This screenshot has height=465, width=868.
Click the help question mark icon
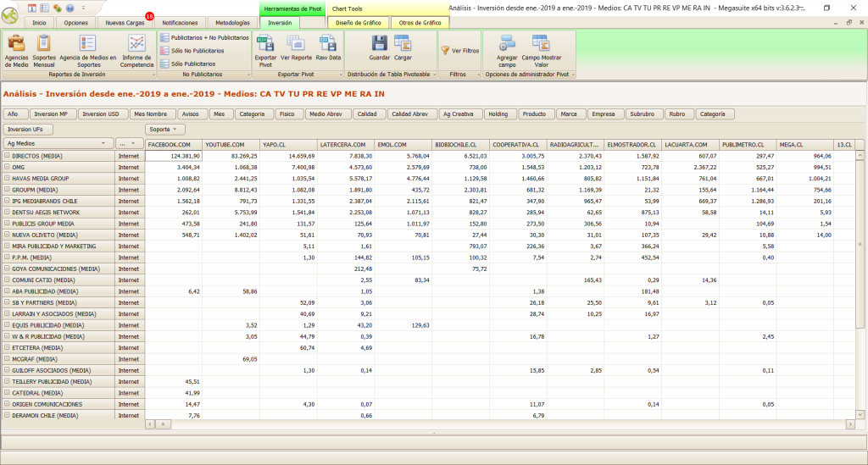tap(70, 8)
